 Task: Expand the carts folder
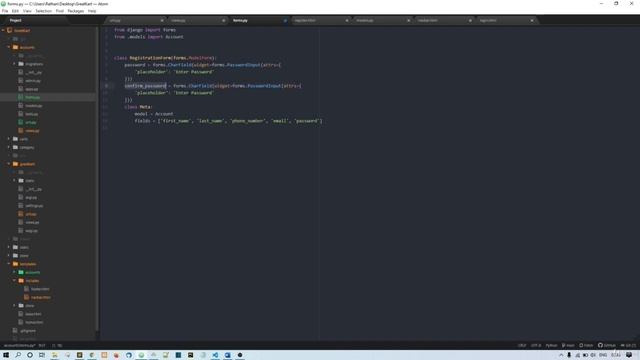(x=9, y=139)
